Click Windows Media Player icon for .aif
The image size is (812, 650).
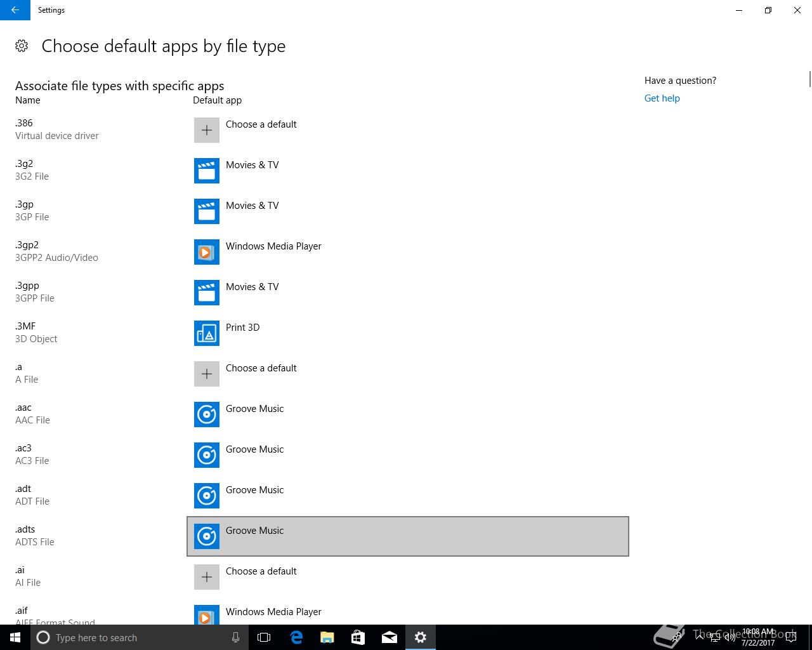point(207,614)
